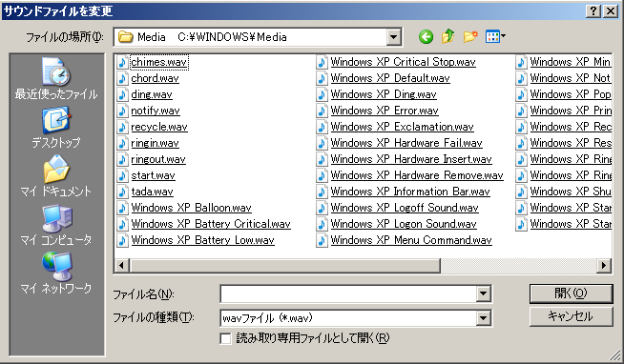This screenshot has height=364, width=624.
Task: Select the start.wav file icon
Action: [x=122, y=175]
